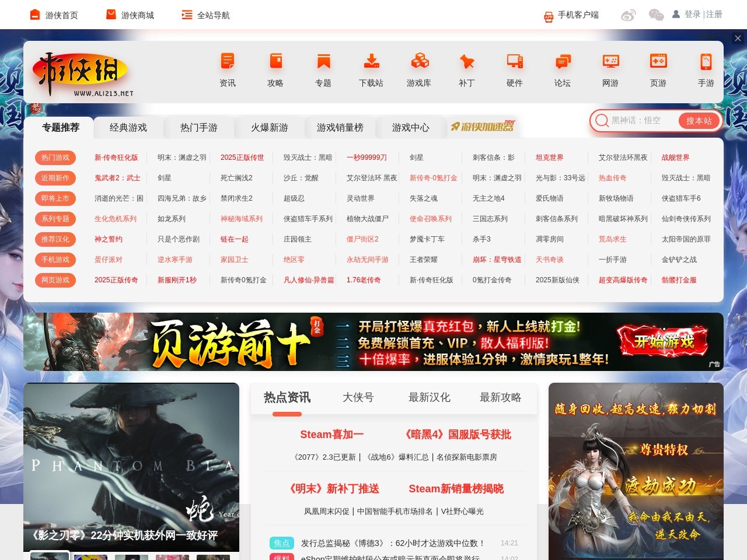This screenshot has height=560, width=747.
Task: Click the 搜本站 search button
Action: [699, 121]
